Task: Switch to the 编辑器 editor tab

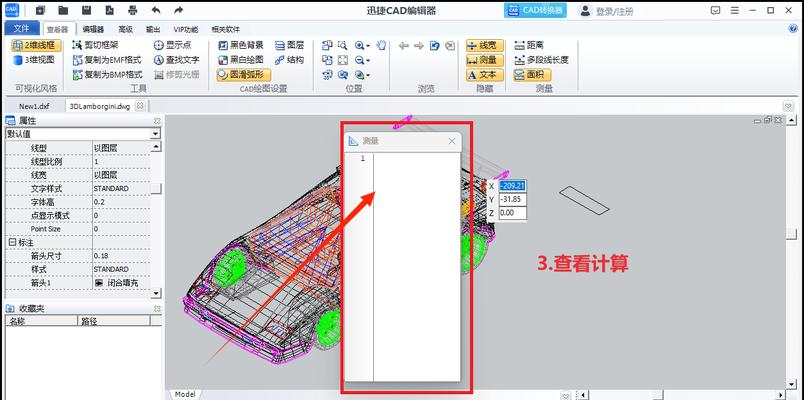Action: [93, 29]
